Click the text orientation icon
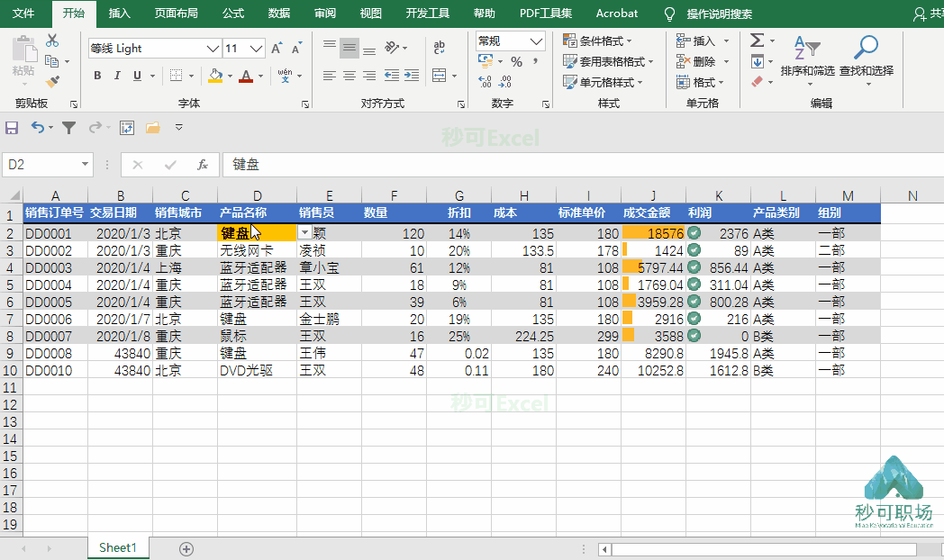Image resolution: width=944 pixels, height=560 pixels. (393, 48)
